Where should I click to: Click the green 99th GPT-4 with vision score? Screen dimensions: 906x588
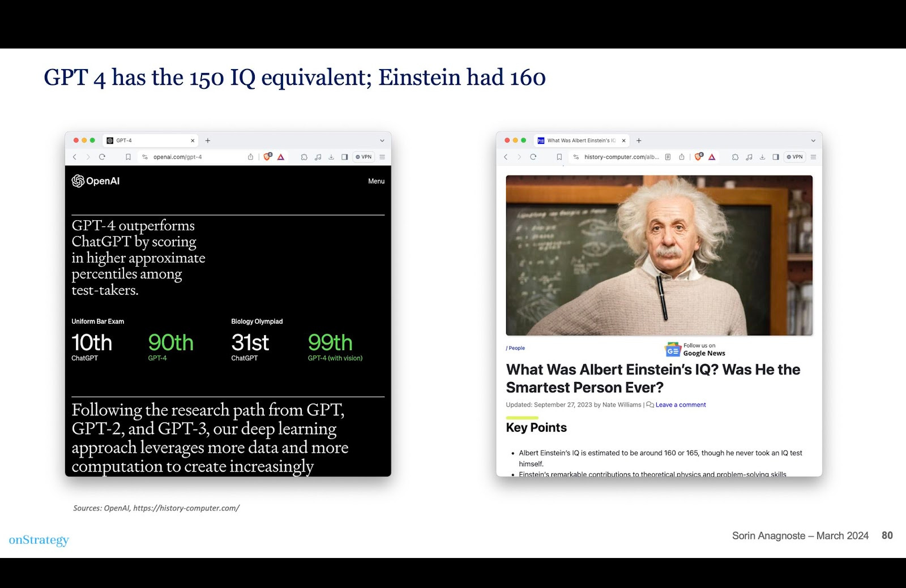[x=330, y=343]
